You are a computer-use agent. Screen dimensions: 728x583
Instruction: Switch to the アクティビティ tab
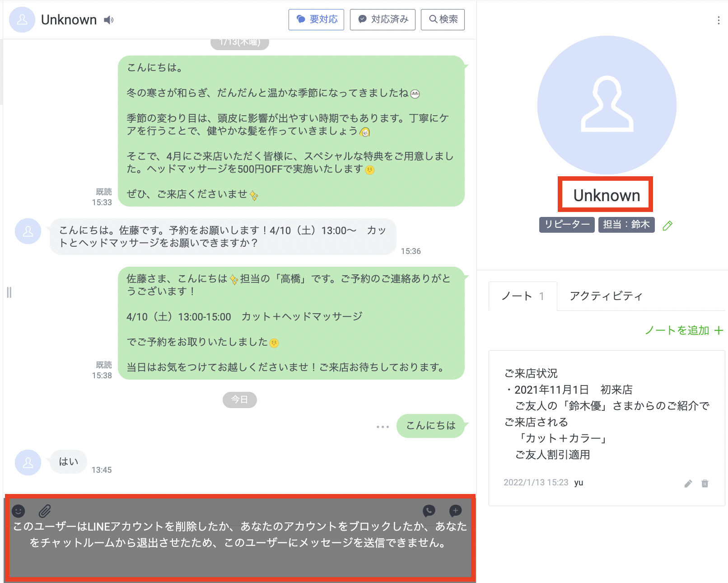pos(606,296)
